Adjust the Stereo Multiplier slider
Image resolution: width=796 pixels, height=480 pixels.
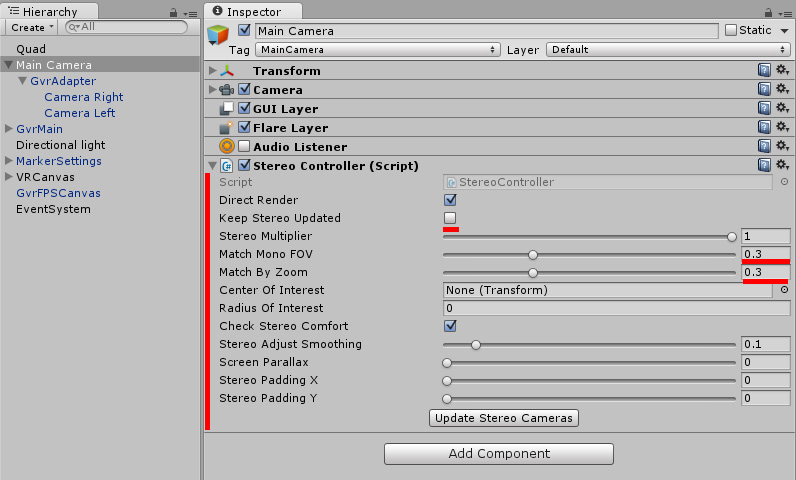pyautogui.click(x=589, y=236)
